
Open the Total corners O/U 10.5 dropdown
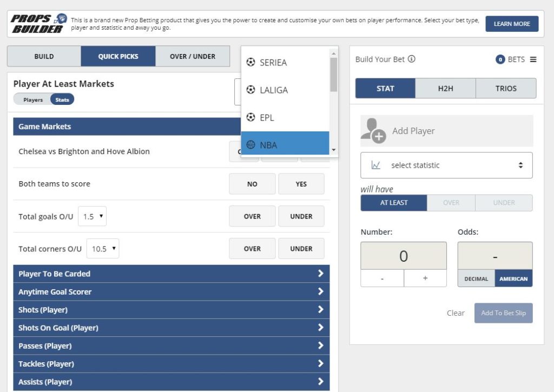[x=103, y=249]
